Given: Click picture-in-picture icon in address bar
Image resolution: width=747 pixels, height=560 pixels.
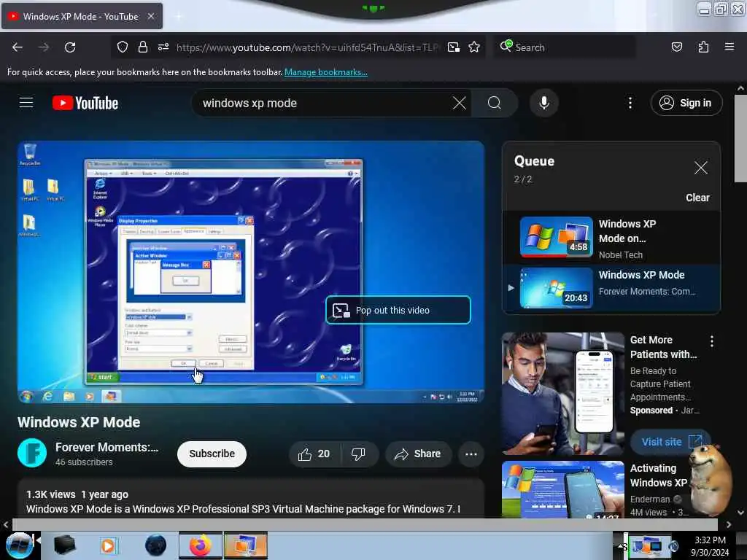Looking at the screenshot, I should 454,47.
